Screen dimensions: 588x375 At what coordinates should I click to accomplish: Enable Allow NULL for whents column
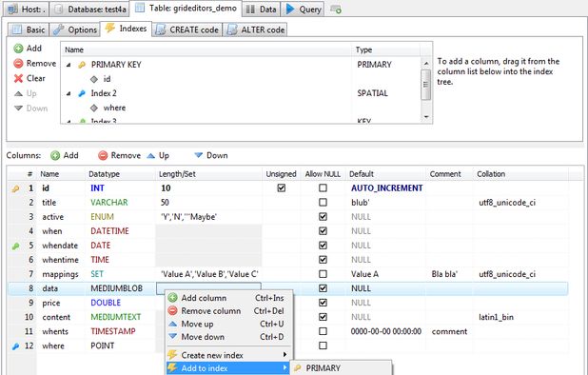coord(323,331)
